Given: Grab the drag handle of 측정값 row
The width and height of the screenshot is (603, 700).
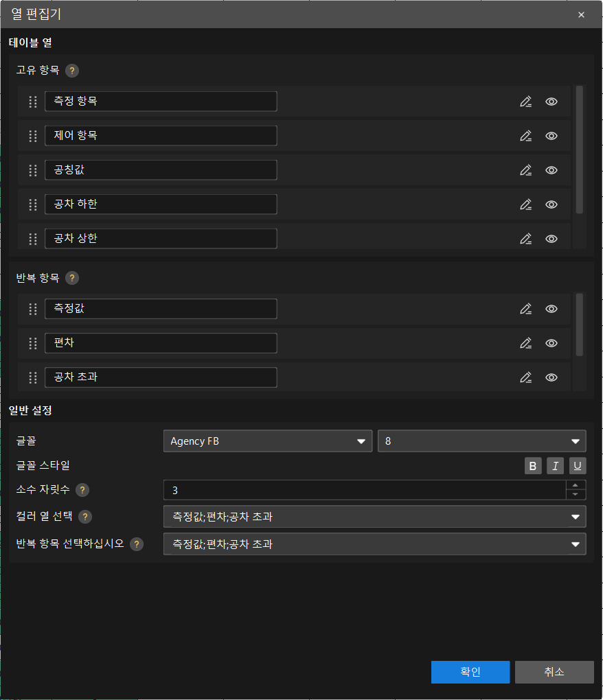Looking at the screenshot, I should click(x=33, y=309).
